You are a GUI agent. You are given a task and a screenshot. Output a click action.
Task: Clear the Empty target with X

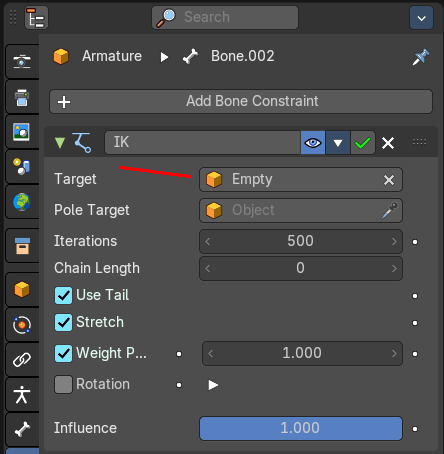[389, 180]
